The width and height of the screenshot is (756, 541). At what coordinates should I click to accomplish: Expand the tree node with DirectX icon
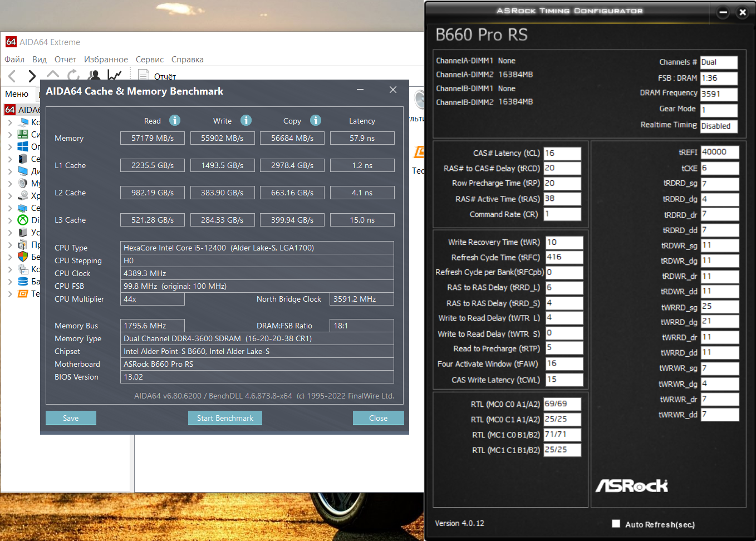10,220
